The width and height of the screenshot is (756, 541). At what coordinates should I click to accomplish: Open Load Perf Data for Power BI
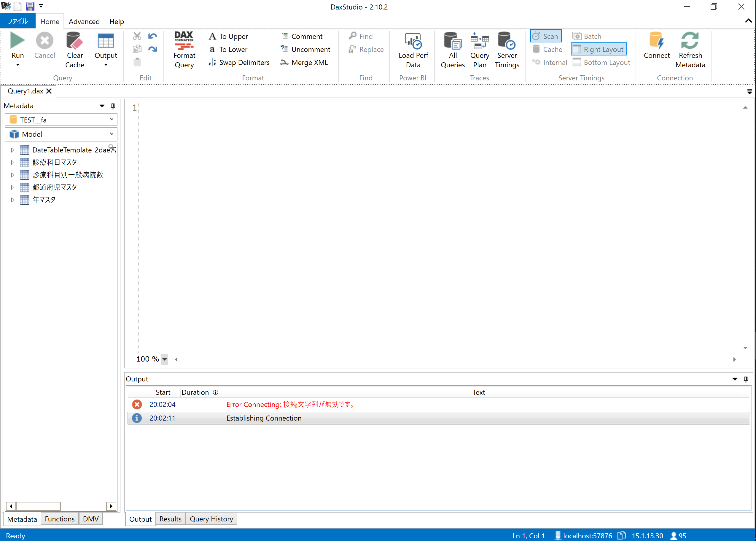[413, 49]
